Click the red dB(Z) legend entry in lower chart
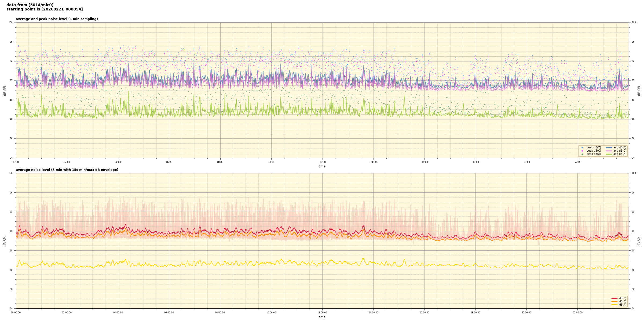Screen dimensions: 644x322 click(614, 298)
